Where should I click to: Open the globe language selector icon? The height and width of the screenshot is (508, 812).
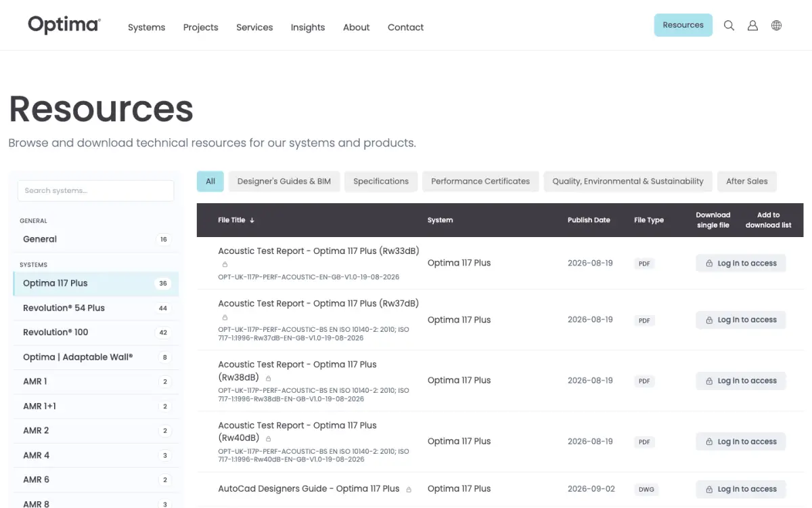[x=776, y=26]
